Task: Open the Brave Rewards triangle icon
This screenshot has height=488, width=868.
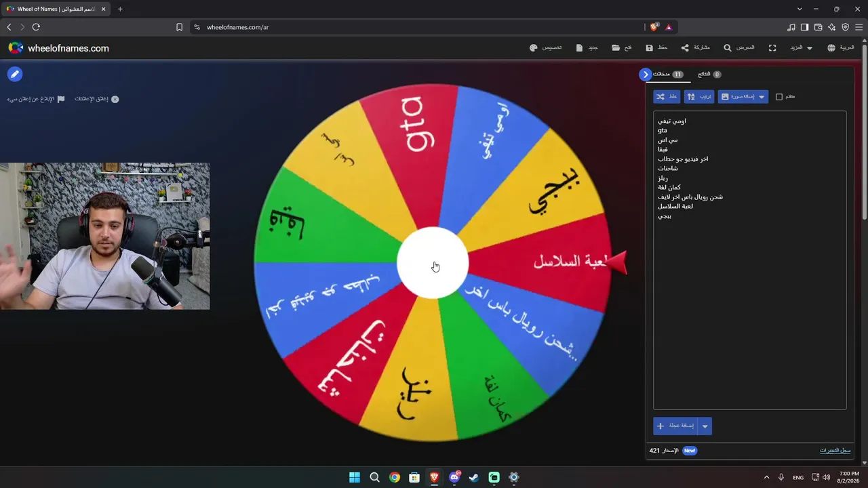Action: click(x=669, y=27)
